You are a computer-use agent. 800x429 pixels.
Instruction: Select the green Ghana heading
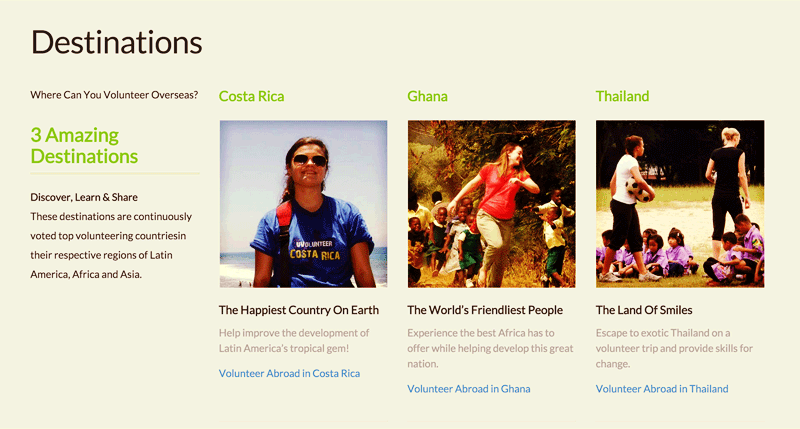click(x=428, y=96)
